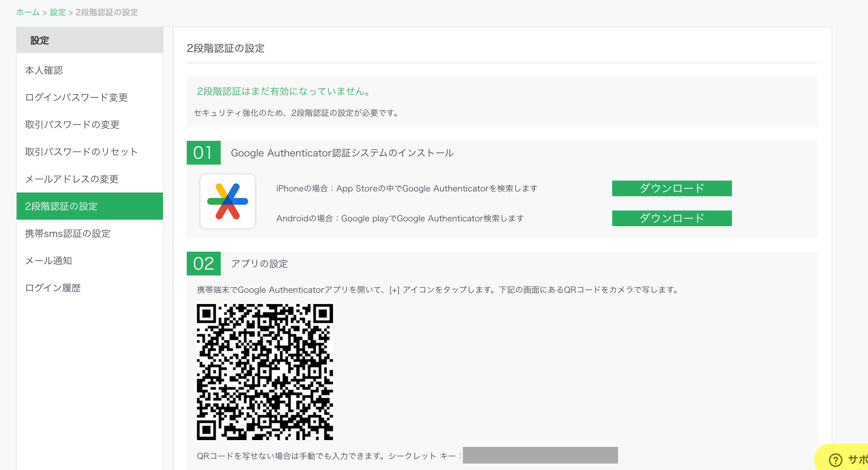This screenshot has height=470, width=868.
Task: Click the iPhoneの場合 App Store instruction text
Action: pos(407,188)
